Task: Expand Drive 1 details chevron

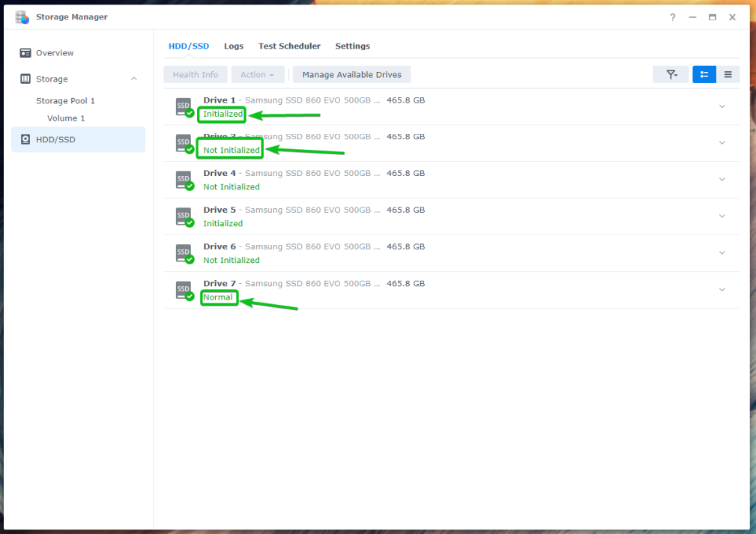Action: 722,106
